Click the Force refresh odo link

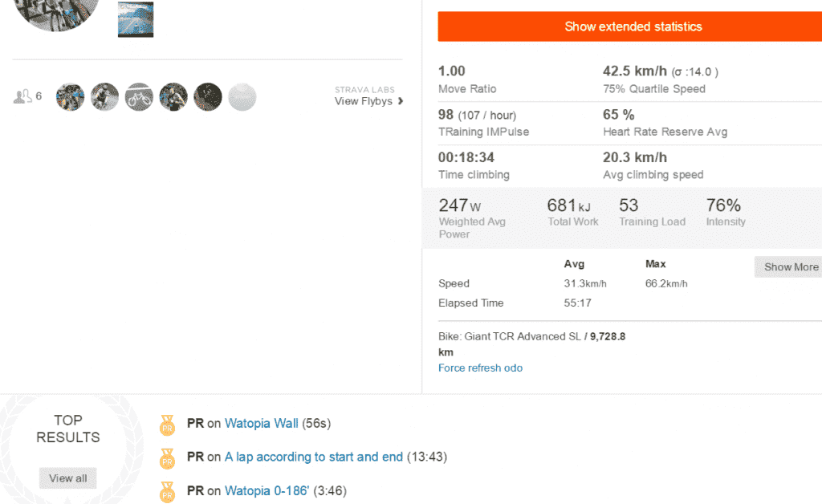coord(480,368)
